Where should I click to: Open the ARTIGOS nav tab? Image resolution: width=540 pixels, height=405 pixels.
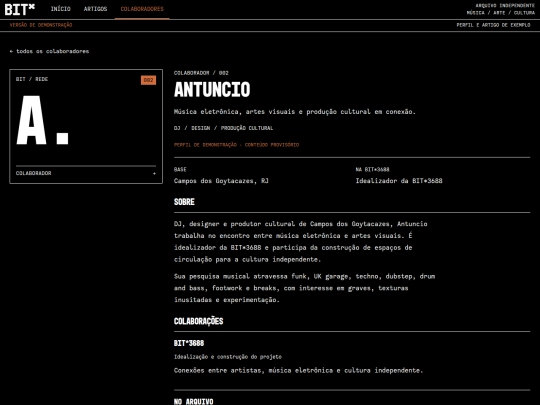click(95, 9)
